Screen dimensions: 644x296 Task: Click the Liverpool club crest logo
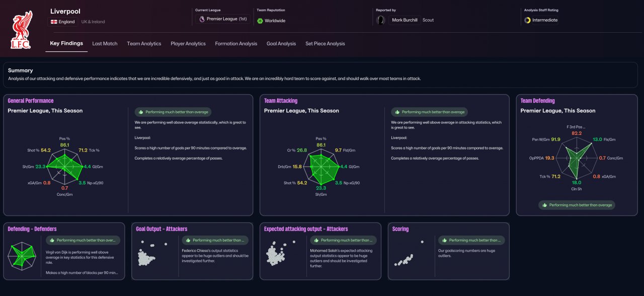(x=21, y=30)
